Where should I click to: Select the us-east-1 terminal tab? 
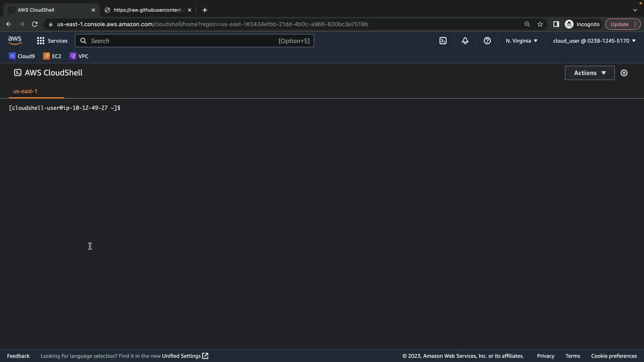pos(25,91)
